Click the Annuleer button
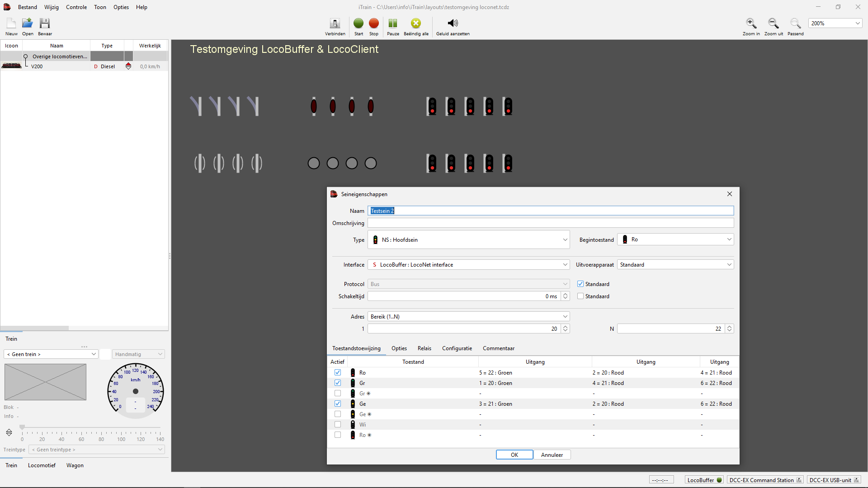This screenshot has height=488, width=868. click(552, 455)
